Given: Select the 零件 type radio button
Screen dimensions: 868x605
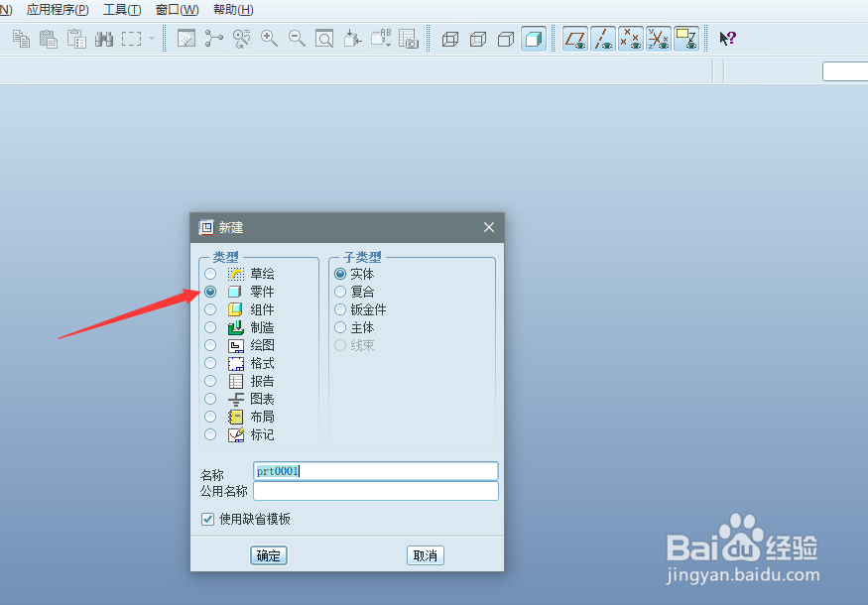Looking at the screenshot, I should tap(210, 292).
